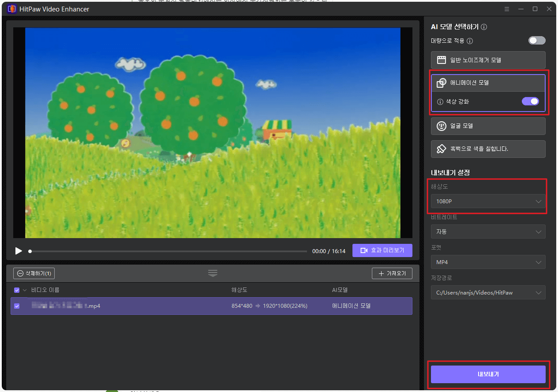
Task: Click the paint bucket colorize icon
Action: [x=442, y=149]
